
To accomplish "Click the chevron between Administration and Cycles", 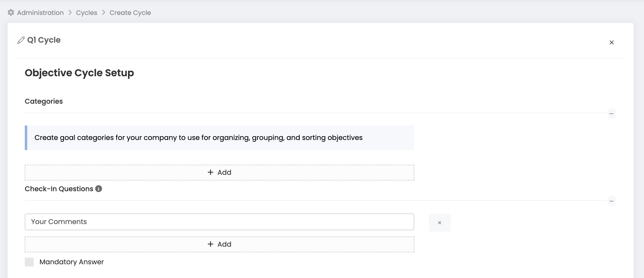I will (70, 13).
